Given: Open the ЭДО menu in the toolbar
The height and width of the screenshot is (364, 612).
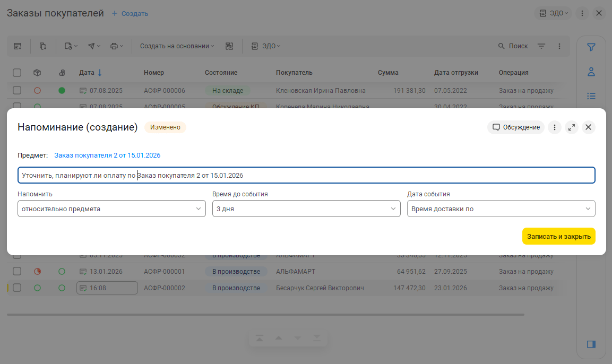Looking at the screenshot, I should click(266, 46).
